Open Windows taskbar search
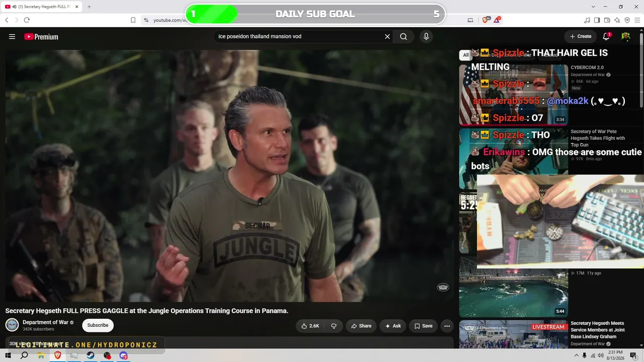 [x=24, y=355]
